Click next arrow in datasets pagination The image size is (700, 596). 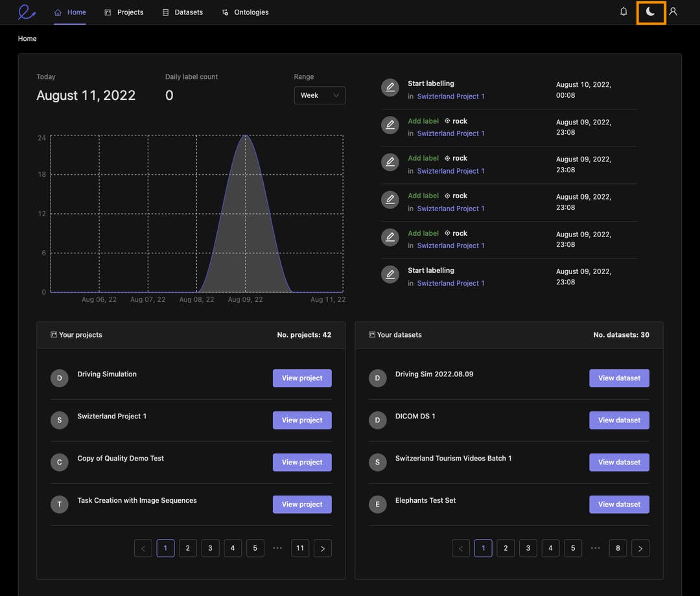[x=640, y=548]
